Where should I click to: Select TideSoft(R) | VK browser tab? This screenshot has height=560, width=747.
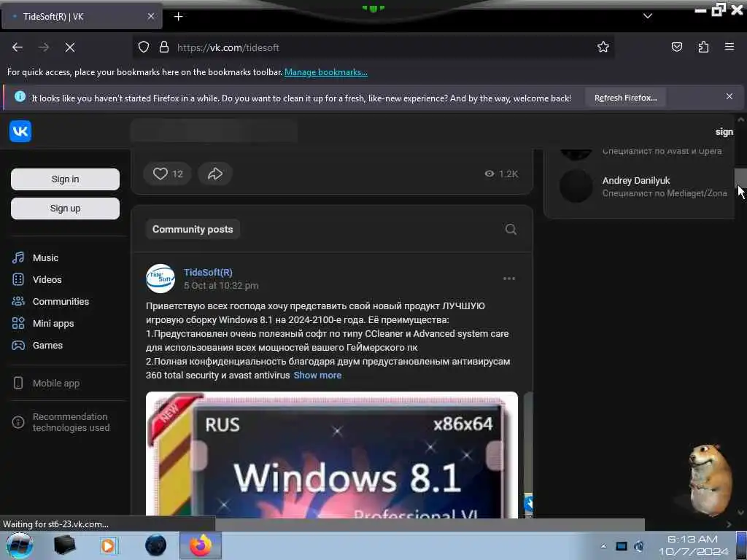click(x=82, y=17)
